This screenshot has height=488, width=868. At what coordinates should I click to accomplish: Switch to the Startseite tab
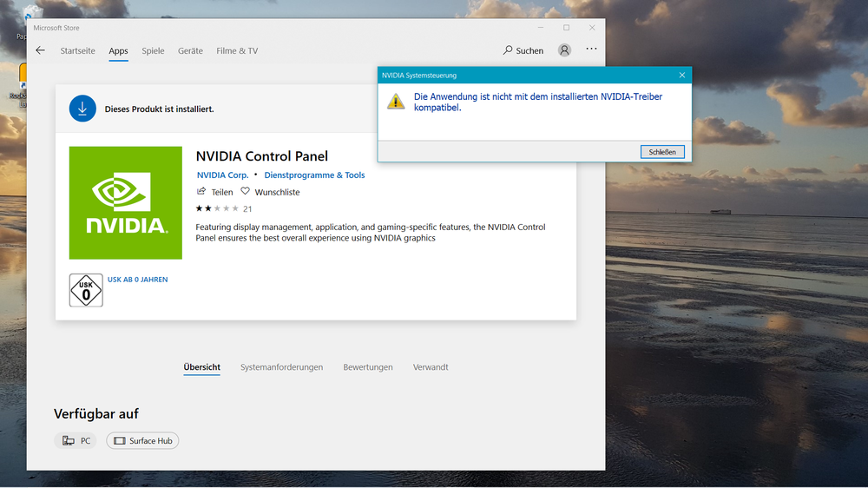coord(77,51)
